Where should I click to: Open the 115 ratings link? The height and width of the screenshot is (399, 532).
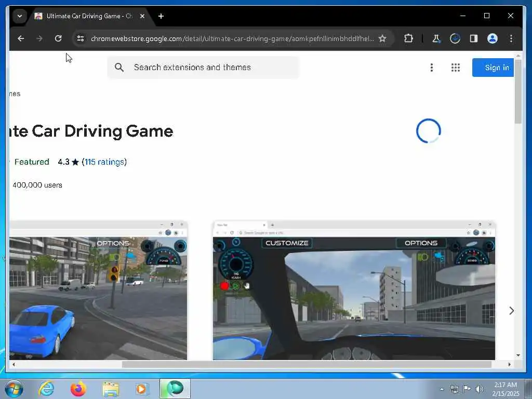[104, 162]
